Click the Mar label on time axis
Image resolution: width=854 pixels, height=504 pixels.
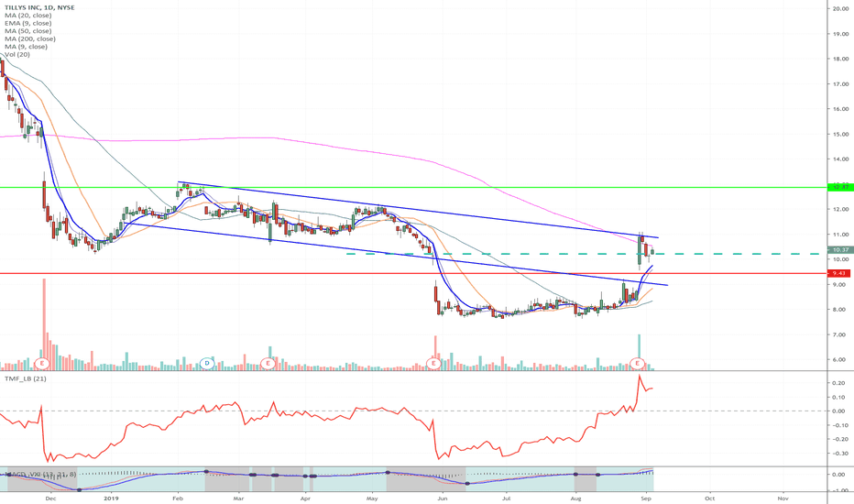point(238,498)
